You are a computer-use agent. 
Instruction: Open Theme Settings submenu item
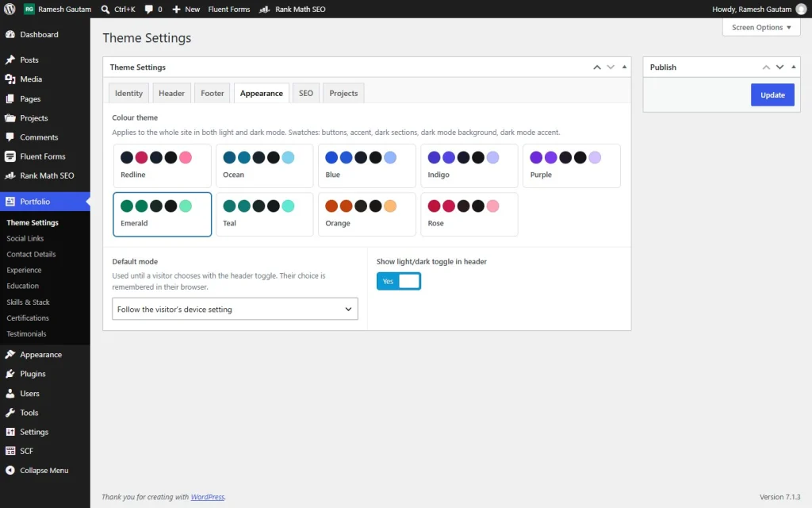(33, 222)
